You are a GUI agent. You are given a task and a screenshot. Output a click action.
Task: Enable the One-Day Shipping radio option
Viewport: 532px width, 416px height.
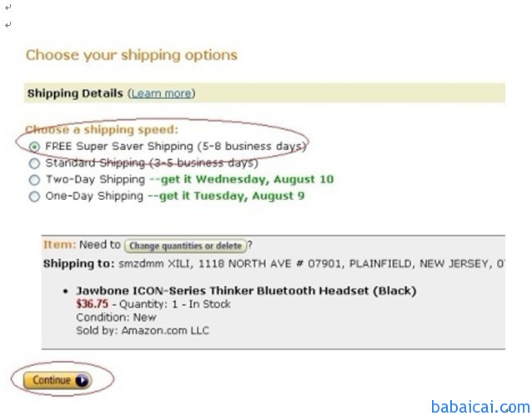click(34, 197)
